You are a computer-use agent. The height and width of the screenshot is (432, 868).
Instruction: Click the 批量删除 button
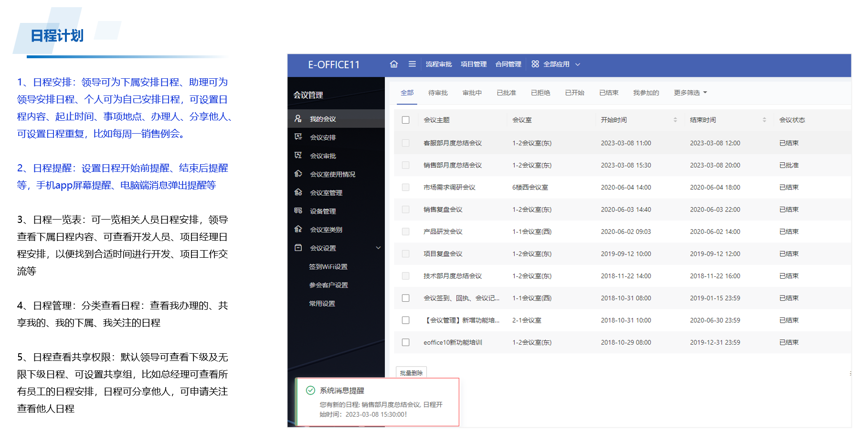click(x=411, y=373)
